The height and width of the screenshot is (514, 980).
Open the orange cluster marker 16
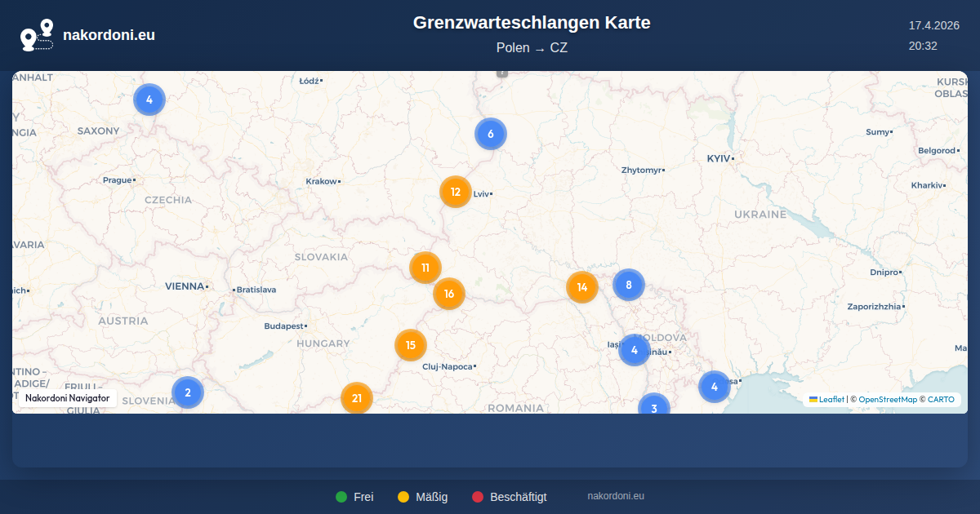tap(449, 294)
